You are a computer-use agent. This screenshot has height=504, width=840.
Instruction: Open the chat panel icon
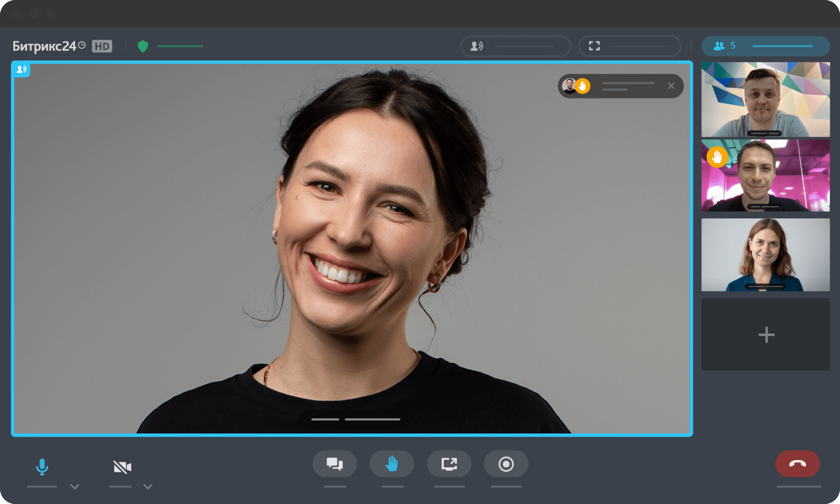tap(334, 464)
